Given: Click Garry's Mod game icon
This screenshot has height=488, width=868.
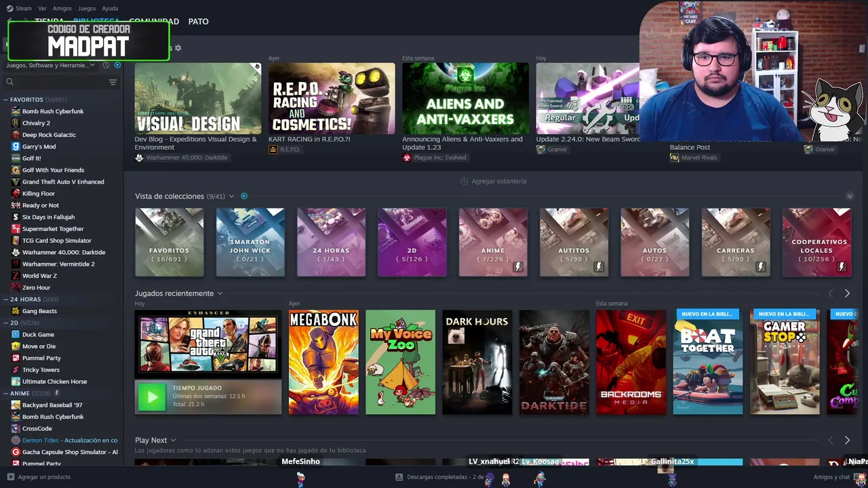Looking at the screenshot, I should [16, 146].
